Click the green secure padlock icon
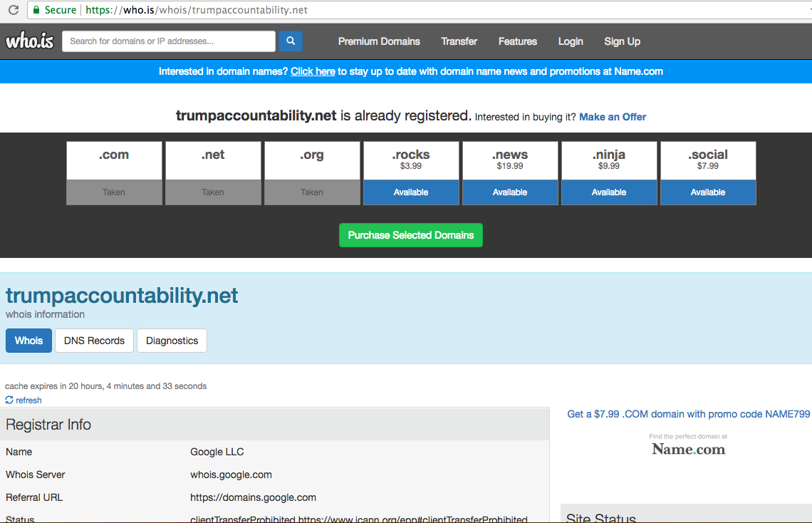 click(x=36, y=10)
